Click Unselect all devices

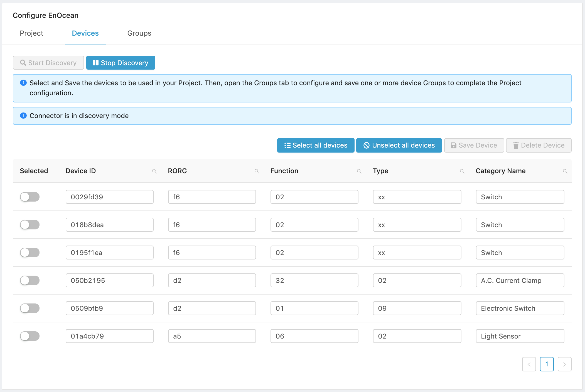399,145
